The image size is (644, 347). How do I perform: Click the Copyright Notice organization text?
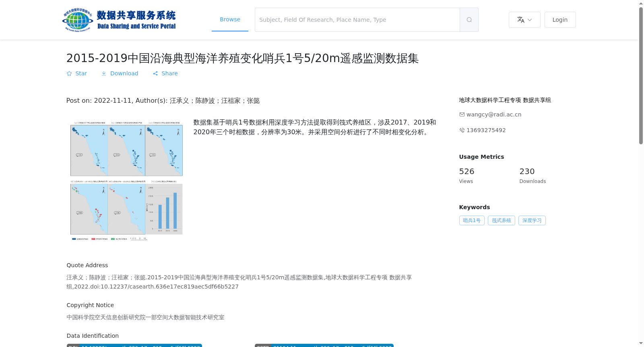pyautogui.click(x=145, y=317)
